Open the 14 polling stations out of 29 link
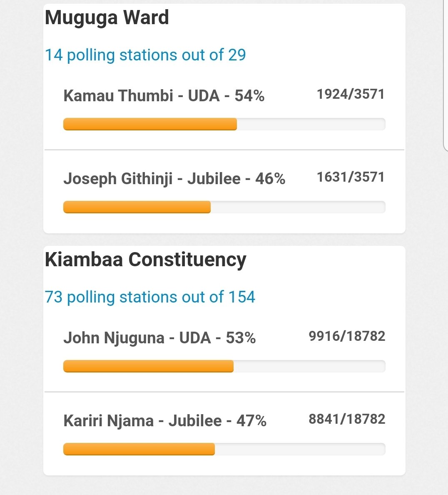 tap(145, 55)
